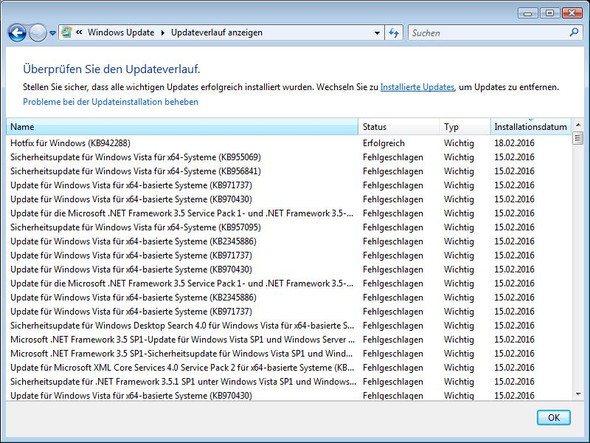Minimize the Update history window
Screen dimensions: 590x443
(x=528, y=14)
